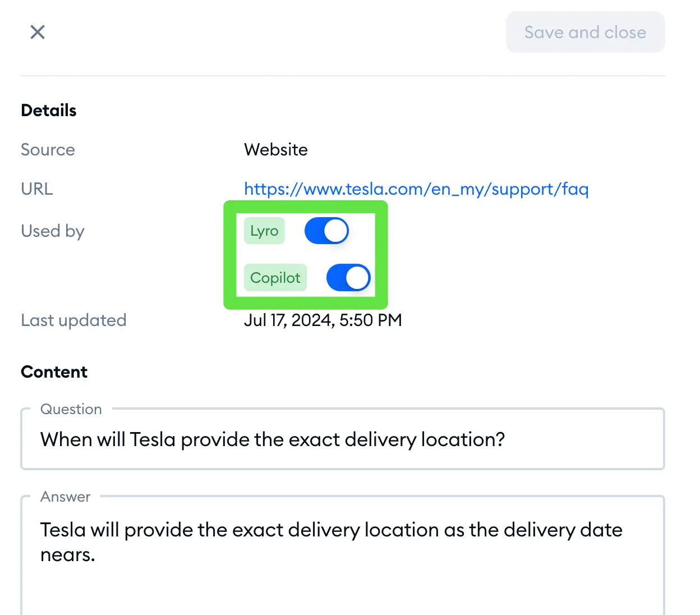Click the Content section heading
This screenshot has height=615, width=700.
pos(54,371)
